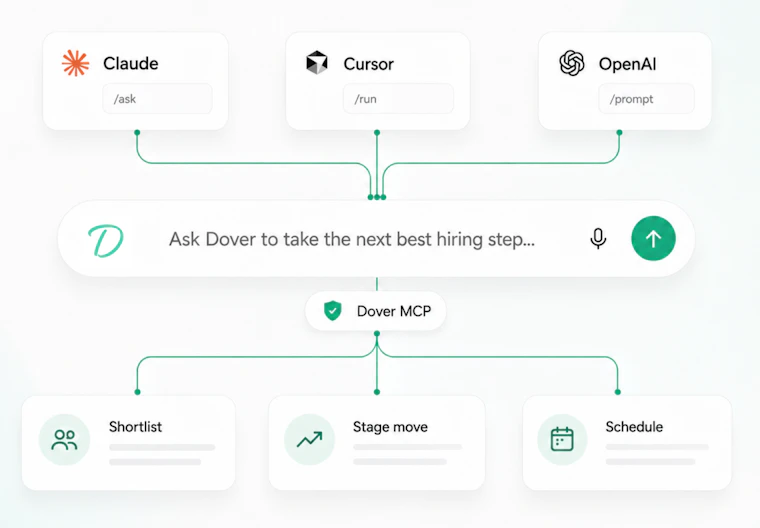Image resolution: width=760 pixels, height=528 pixels.
Task: Select the Dover MCP pill label
Action: click(x=394, y=311)
